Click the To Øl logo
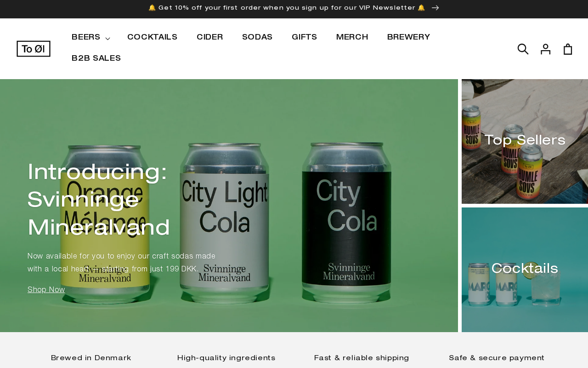Viewport: 588px width, 368px height. [x=34, y=49]
